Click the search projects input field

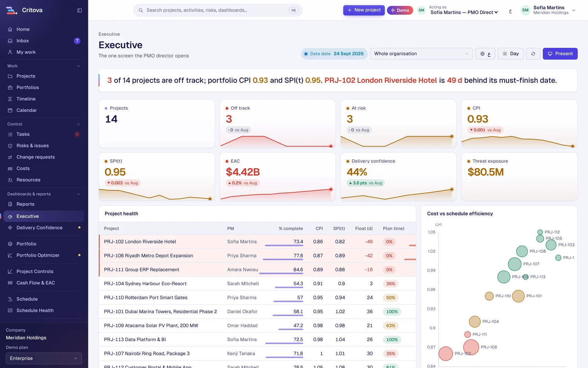pyautogui.click(x=218, y=10)
